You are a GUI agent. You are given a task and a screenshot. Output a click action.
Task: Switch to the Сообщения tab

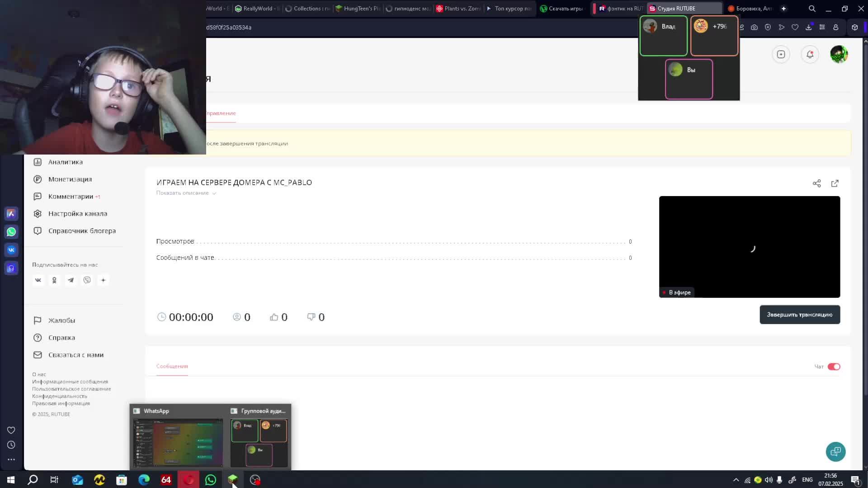pyautogui.click(x=172, y=366)
